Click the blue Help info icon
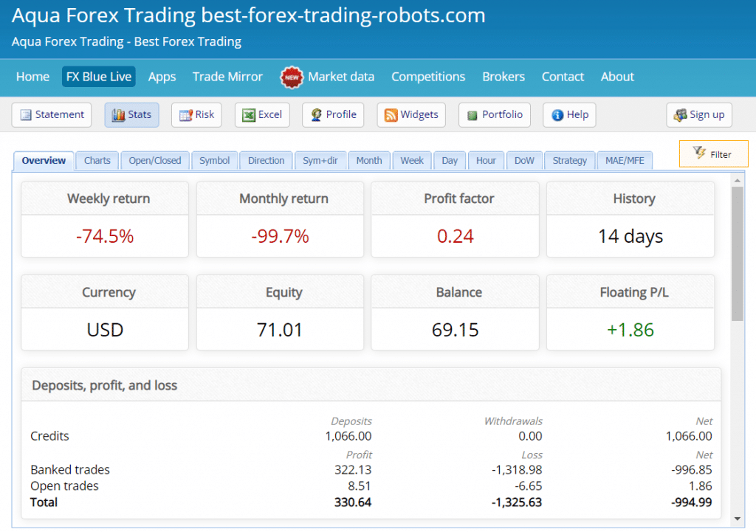756x532 pixels. tap(557, 115)
